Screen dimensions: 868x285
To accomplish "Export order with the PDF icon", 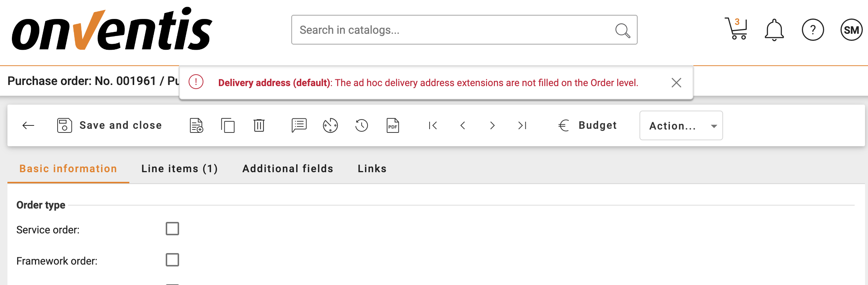I will (x=393, y=125).
